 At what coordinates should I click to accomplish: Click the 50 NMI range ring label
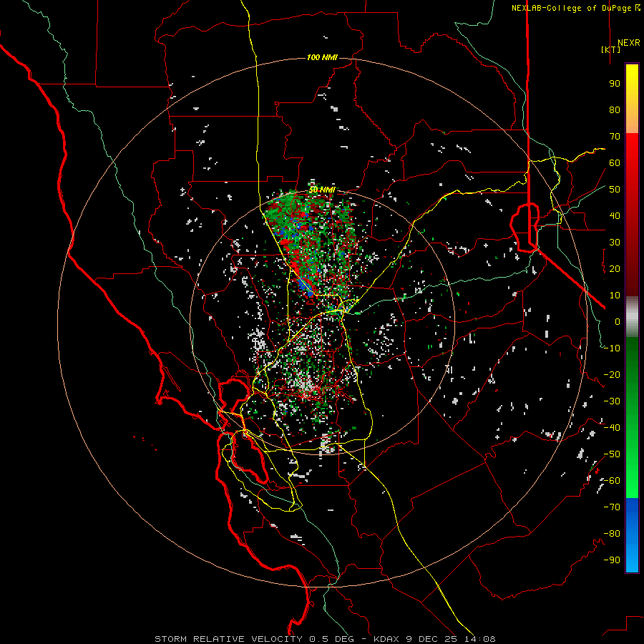322,190
